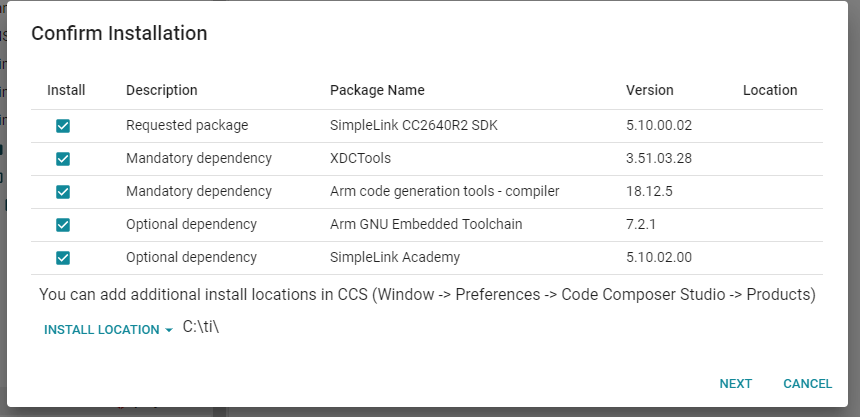Select the XDCTools package name
The image size is (860, 417).
coord(360,159)
